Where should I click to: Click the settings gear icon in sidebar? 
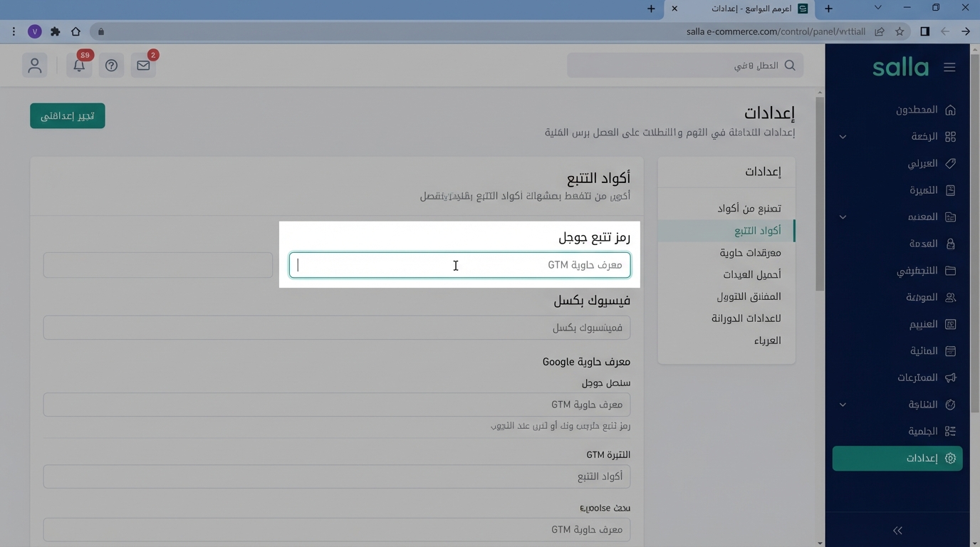click(950, 458)
